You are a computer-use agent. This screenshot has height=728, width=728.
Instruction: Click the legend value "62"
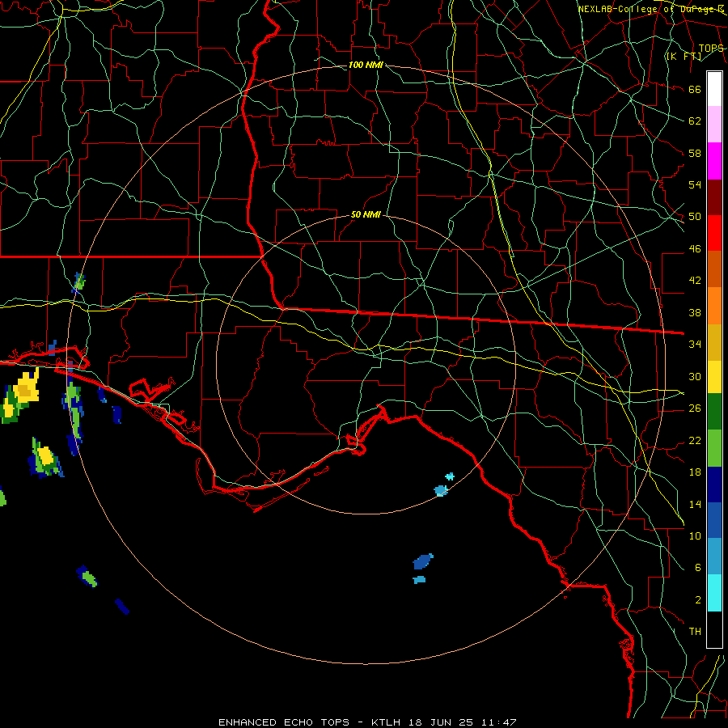tap(695, 121)
